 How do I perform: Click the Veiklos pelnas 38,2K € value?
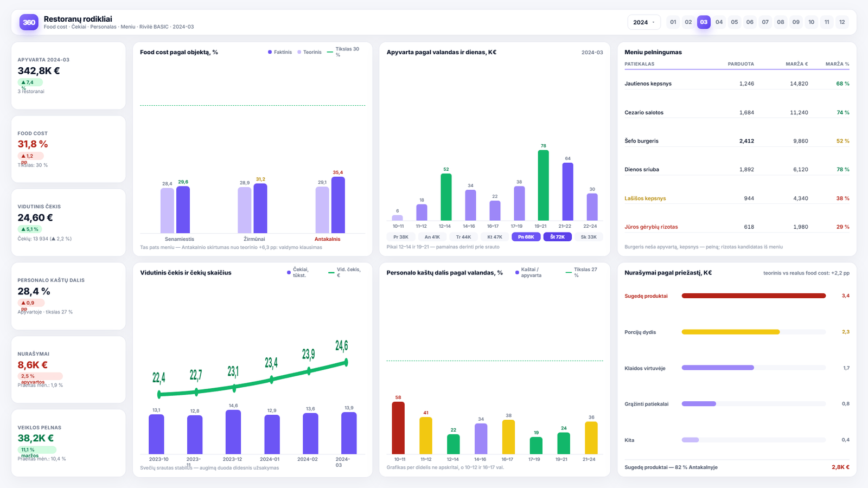(36, 438)
